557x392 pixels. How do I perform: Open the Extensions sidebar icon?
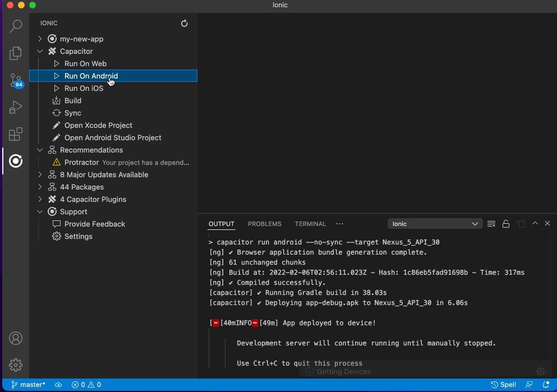(x=15, y=134)
